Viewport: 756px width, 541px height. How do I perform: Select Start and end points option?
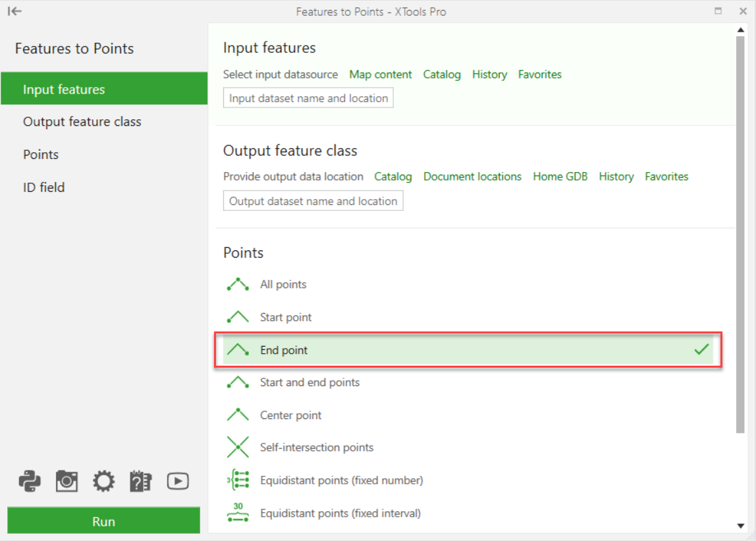[x=310, y=383]
